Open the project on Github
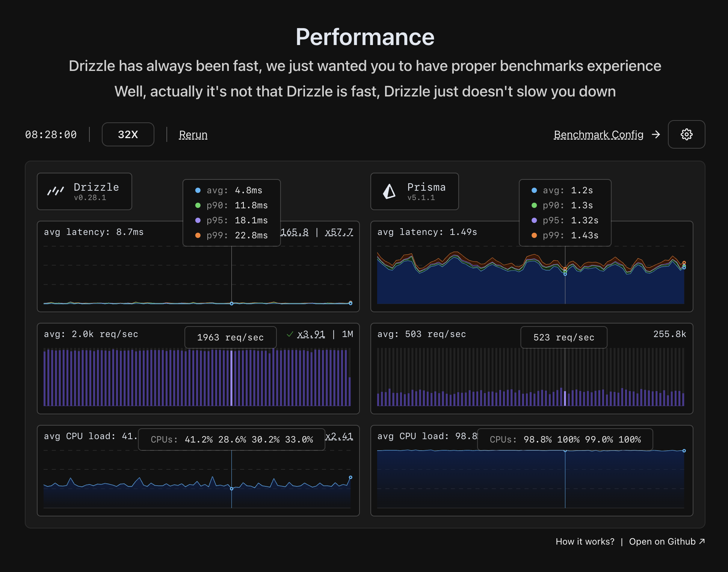The width and height of the screenshot is (728, 572). [667, 541]
